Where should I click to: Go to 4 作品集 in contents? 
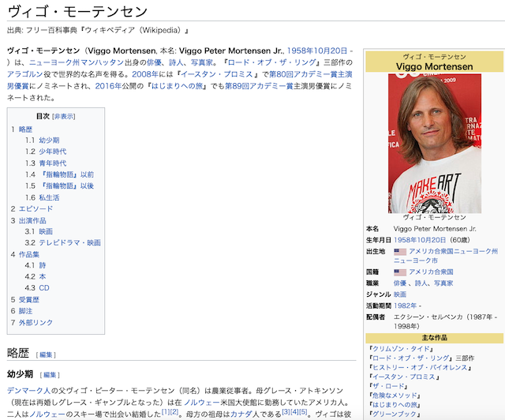pos(29,254)
